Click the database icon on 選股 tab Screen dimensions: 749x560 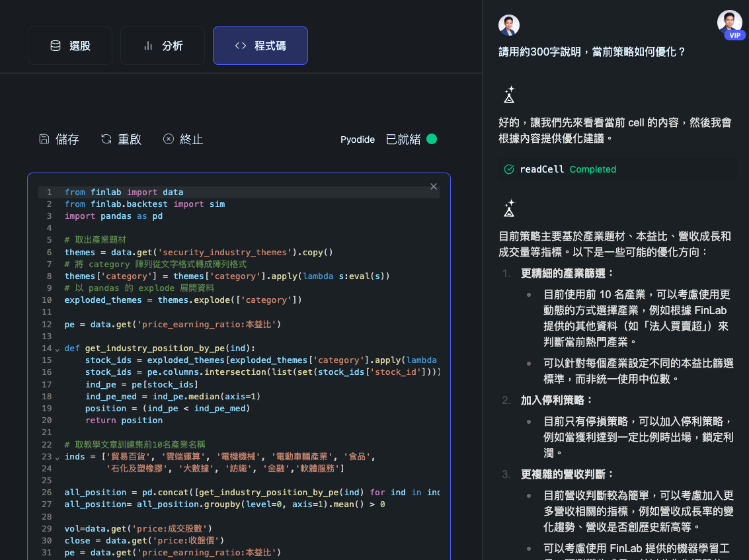pyautogui.click(x=56, y=46)
